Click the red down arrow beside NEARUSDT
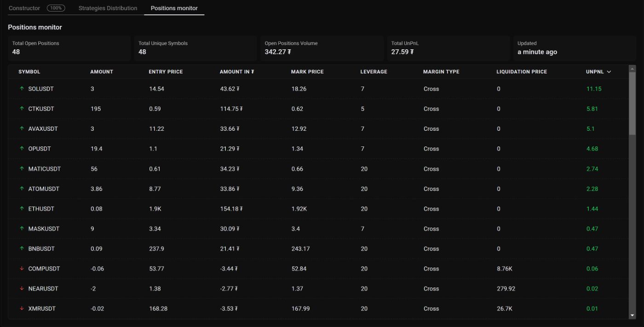This screenshot has height=327, width=644. 22,289
